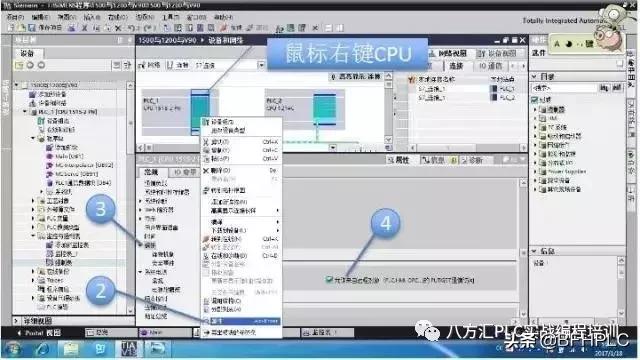This screenshot has width=640, height=360.
Task: Select Properties in the context menu
Action: pos(241,321)
